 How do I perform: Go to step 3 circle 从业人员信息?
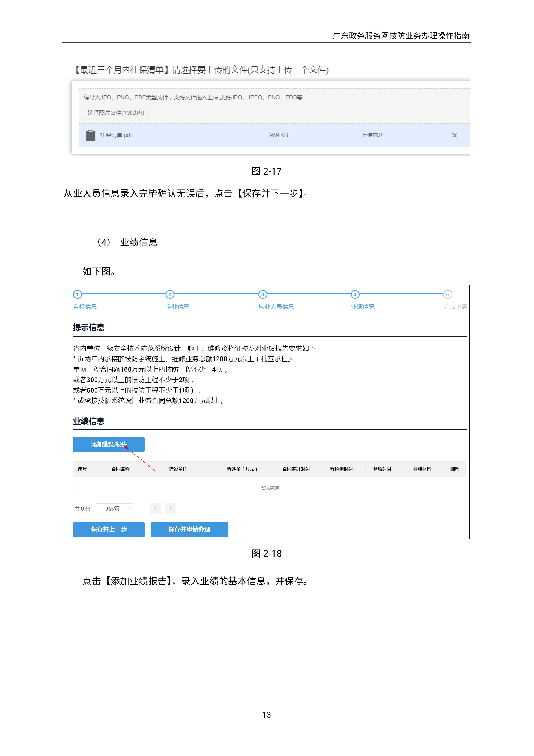point(262,294)
